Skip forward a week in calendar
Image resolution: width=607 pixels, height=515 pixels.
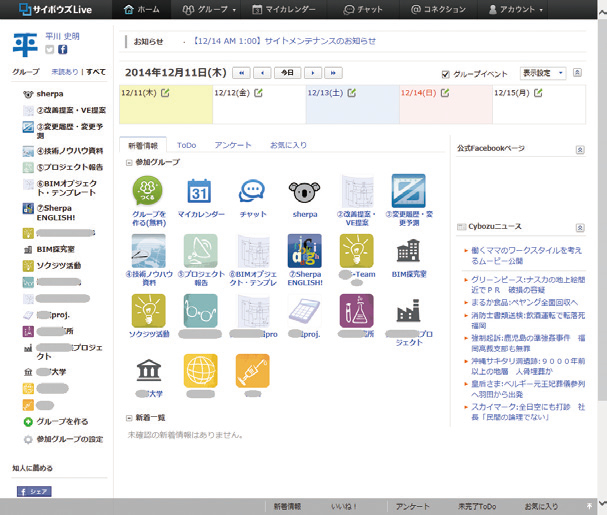tap(333, 73)
